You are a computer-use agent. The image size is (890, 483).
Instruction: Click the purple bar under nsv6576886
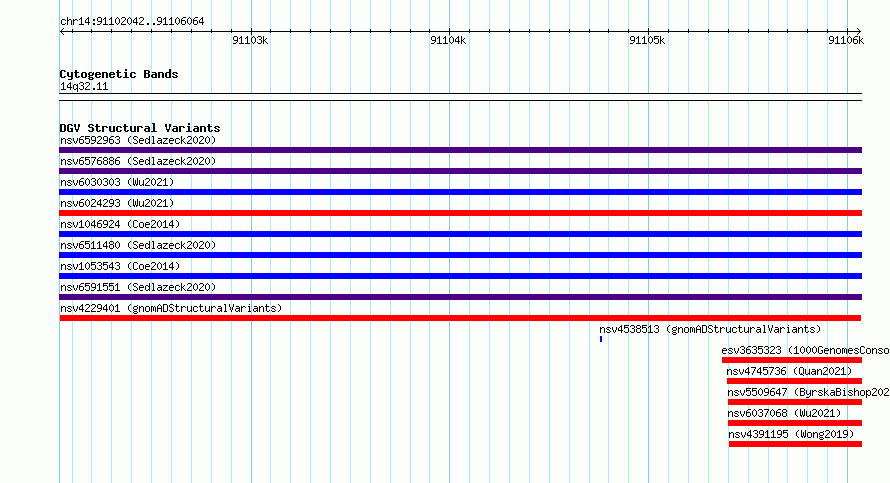coord(460,171)
